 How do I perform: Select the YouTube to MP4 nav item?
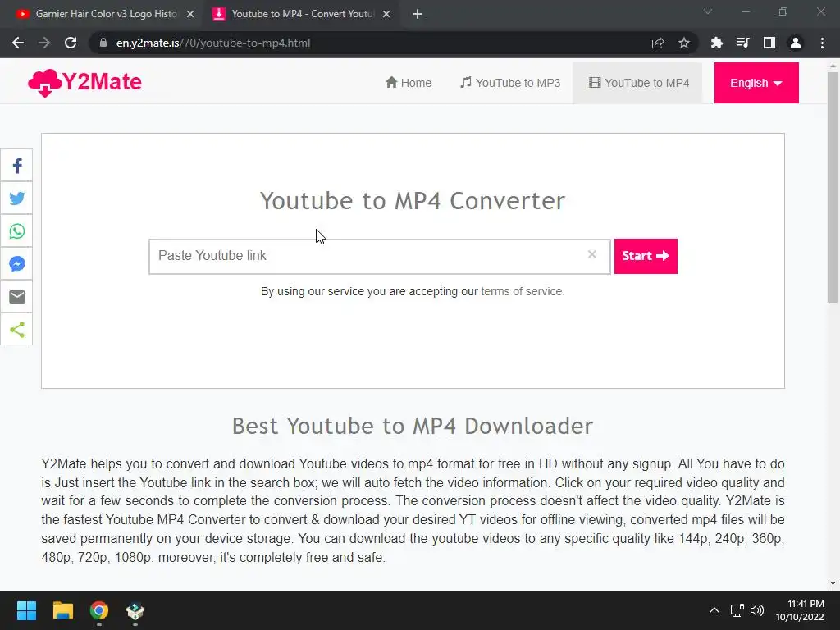coord(638,83)
